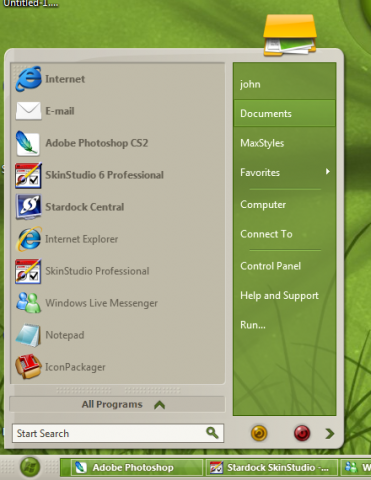This screenshot has width=371, height=480.
Task: Select the Connect To entry
Action: pos(284,234)
